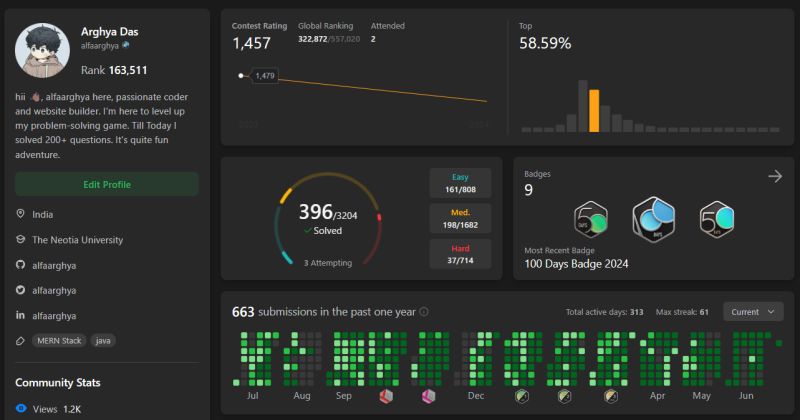
Task: Click the Views 1.2K stat
Action: pos(57,409)
